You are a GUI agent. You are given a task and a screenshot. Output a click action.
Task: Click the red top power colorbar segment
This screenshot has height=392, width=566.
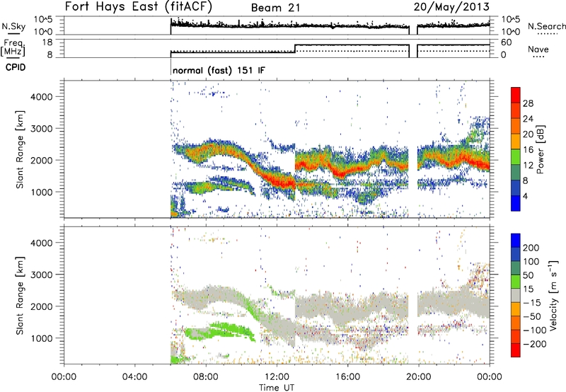tap(516, 96)
